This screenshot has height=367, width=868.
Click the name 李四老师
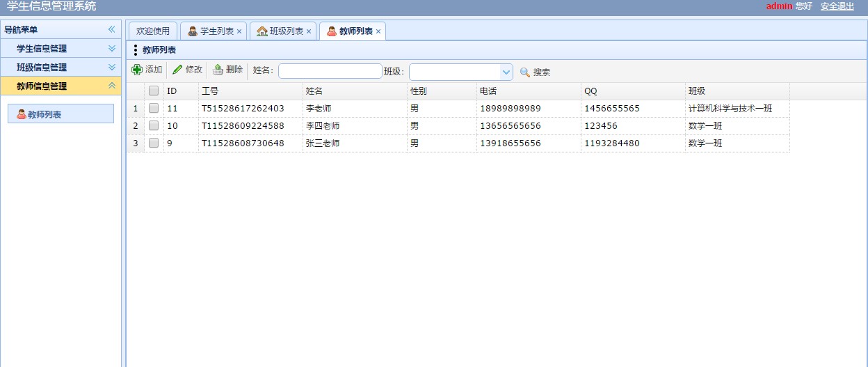click(x=323, y=126)
